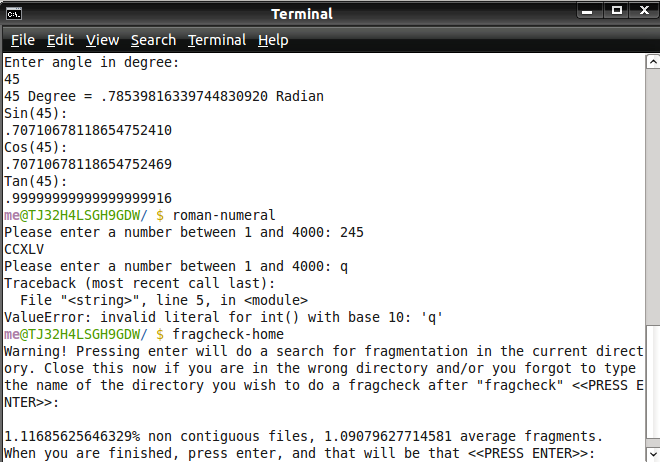Open the View menu
This screenshot has height=462, width=660.
click(102, 40)
